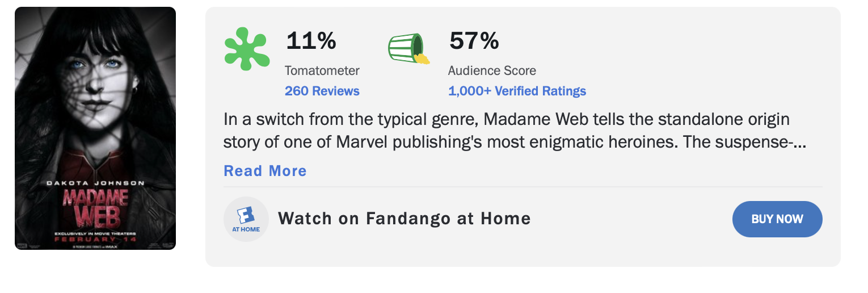Click the Madame Web synopsis paragraph
868x293 pixels.
pyautogui.click(x=515, y=131)
